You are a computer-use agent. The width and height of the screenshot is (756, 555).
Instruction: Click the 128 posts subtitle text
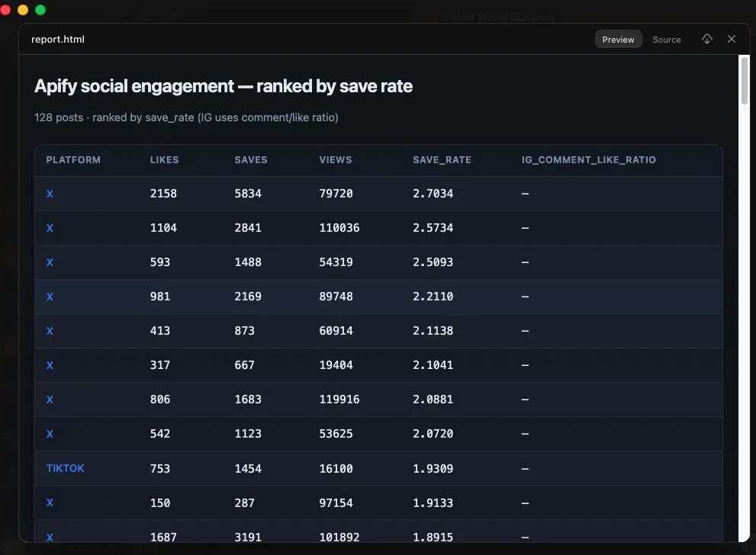(186, 117)
